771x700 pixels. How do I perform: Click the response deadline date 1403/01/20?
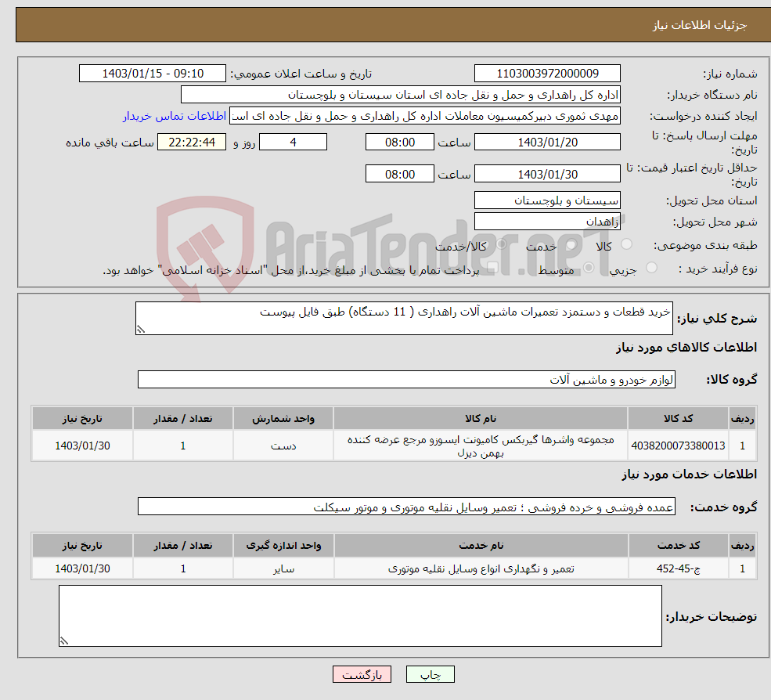tap(547, 143)
